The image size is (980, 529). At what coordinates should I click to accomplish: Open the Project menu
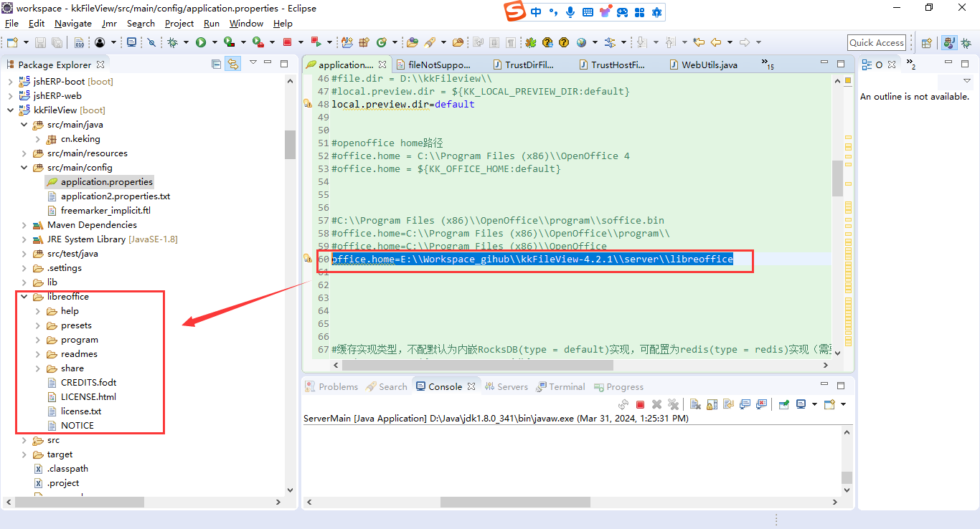click(x=179, y=24)
